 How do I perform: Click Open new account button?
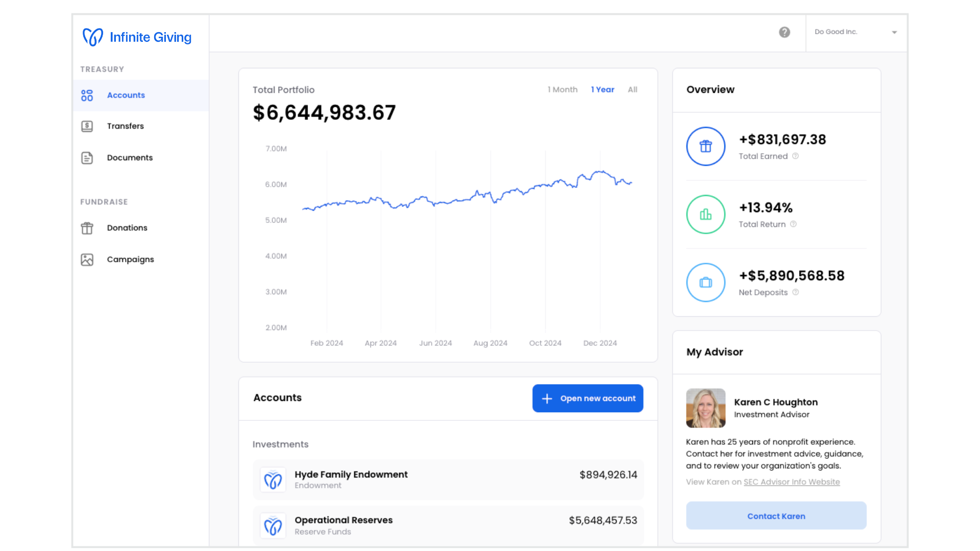587,398
